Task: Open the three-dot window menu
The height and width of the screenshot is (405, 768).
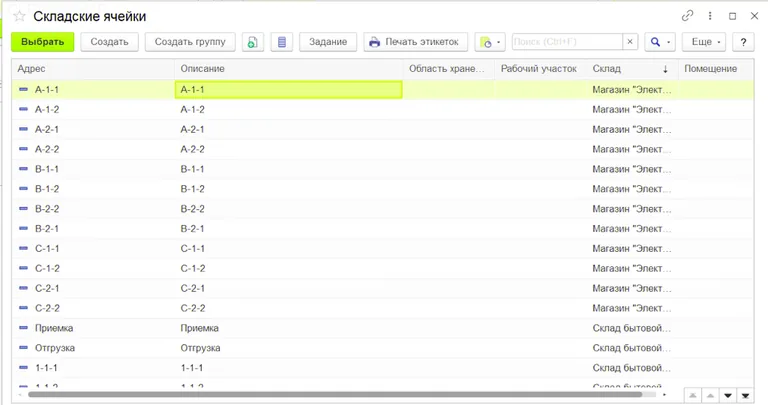Action: tap(710, 16)
